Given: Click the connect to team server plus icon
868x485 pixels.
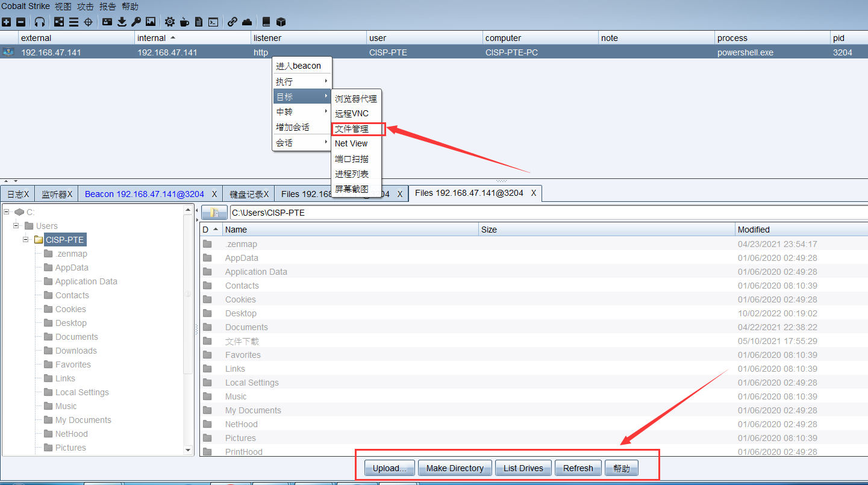Looking at the screenshot, I should [x=6, y=22].
